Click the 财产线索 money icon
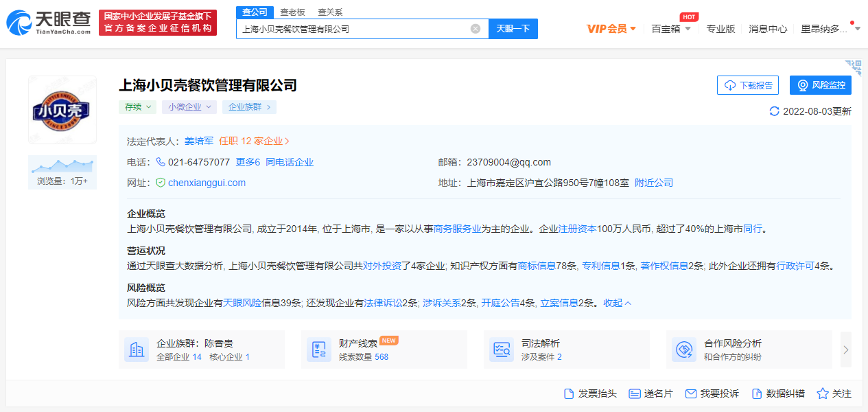The height and width of the screenshot is (412, 868). 319,350
